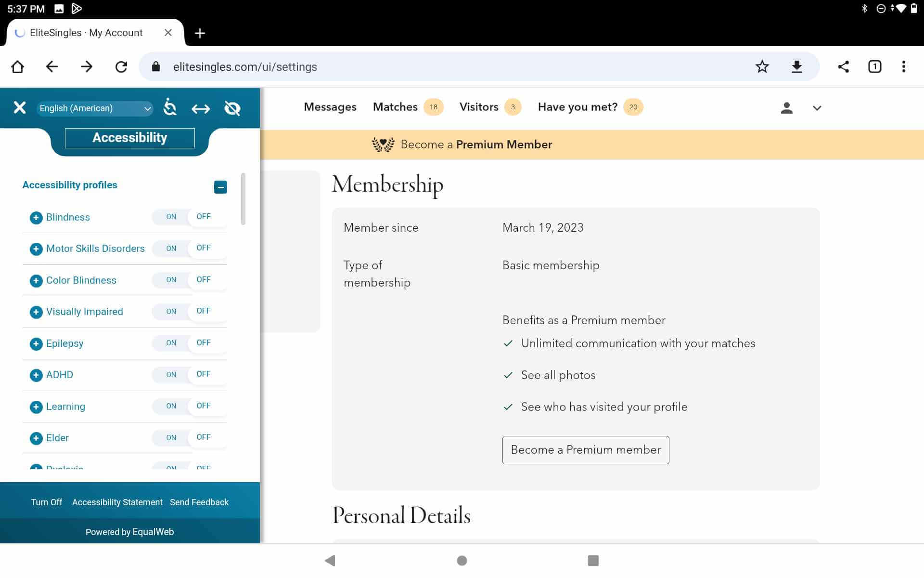Open the tab switcher showing 1
Viewport: 924px width, 578px height.
point(875,66)
